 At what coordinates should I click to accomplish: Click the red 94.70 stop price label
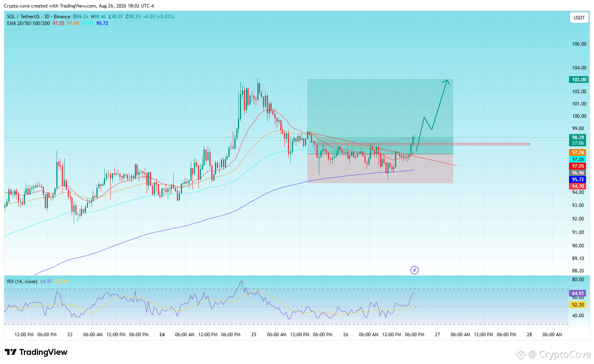[578, 186]
